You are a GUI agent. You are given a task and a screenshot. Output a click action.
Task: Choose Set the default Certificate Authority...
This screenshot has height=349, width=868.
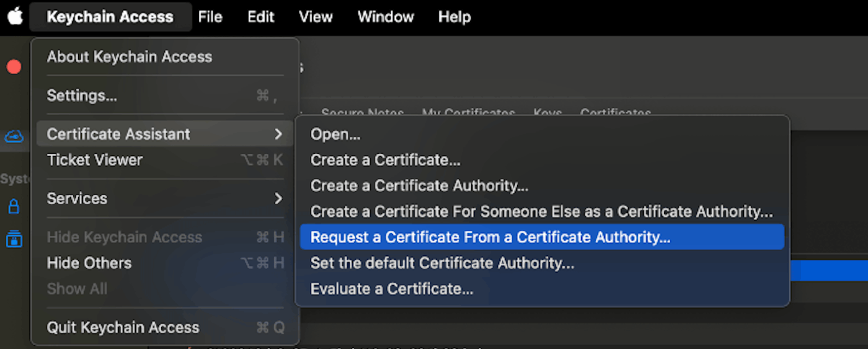[x=542, y=263]
